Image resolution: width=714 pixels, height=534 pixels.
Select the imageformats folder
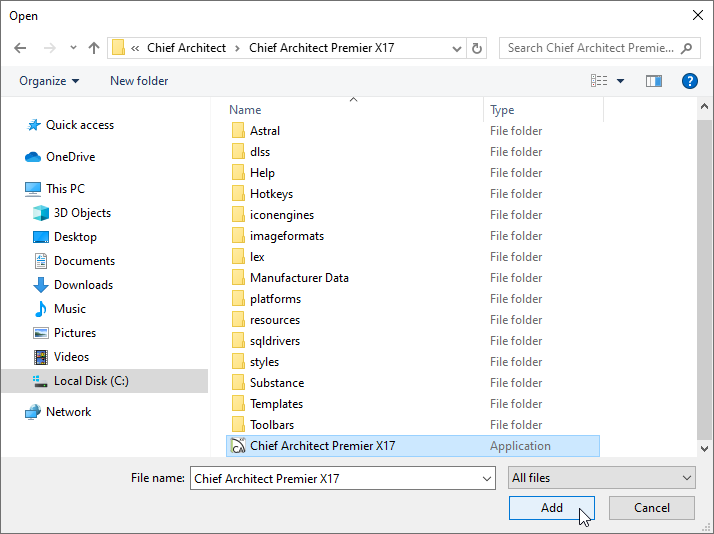tap(413, 236)
